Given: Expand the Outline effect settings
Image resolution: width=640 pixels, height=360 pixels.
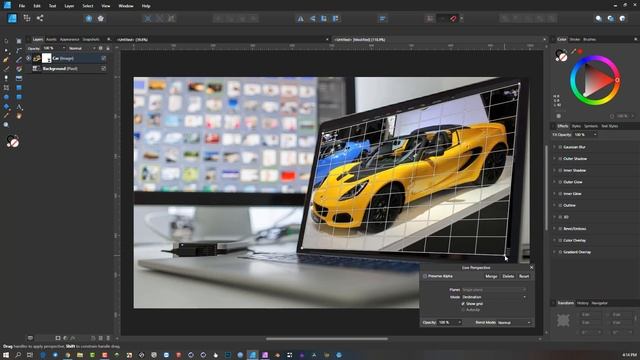Looking at the screenshot, I should click(x=554, y=205).
